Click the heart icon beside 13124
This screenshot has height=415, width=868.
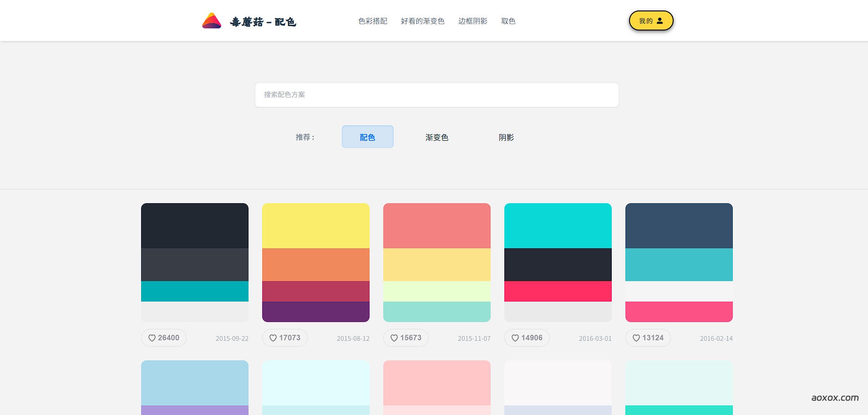pyautogui.click(x=636, y=338)
